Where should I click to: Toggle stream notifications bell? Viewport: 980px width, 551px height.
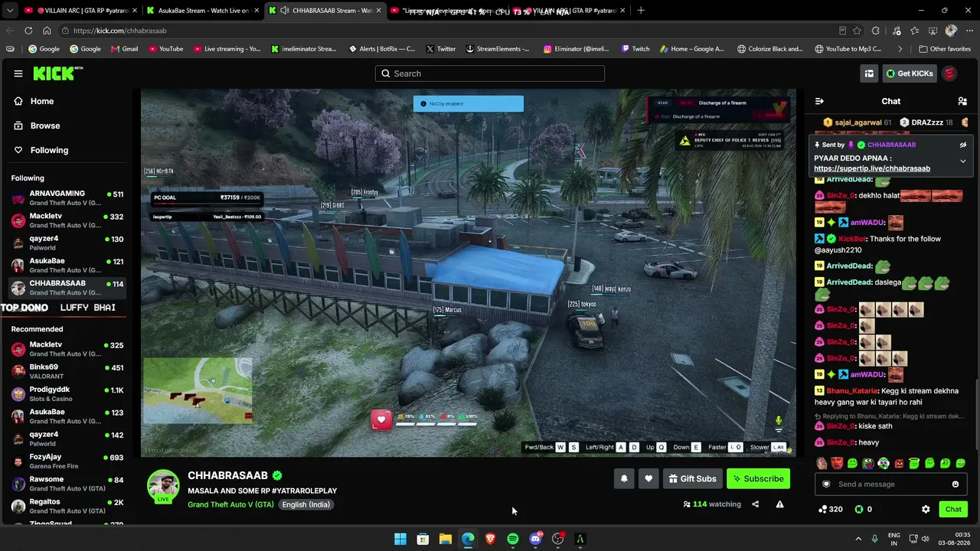pyautogui.click(x=624, y=479)
